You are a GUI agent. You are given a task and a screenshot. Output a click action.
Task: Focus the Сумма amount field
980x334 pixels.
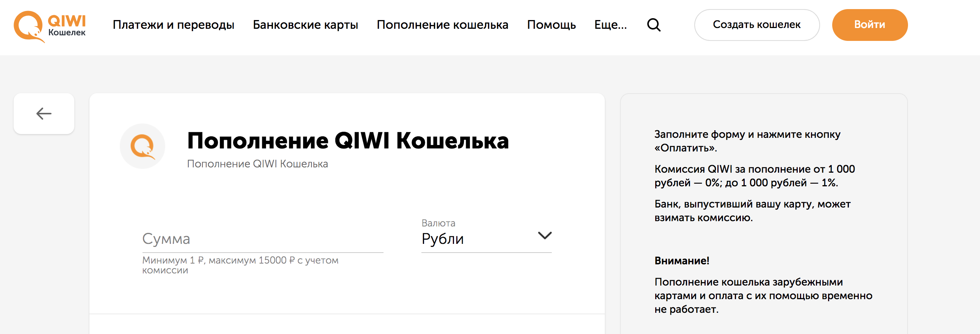click(x=263, y=239)
